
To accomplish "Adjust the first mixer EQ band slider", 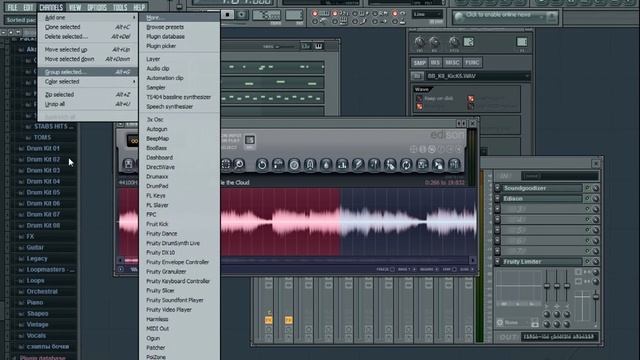I will point(547,286).
